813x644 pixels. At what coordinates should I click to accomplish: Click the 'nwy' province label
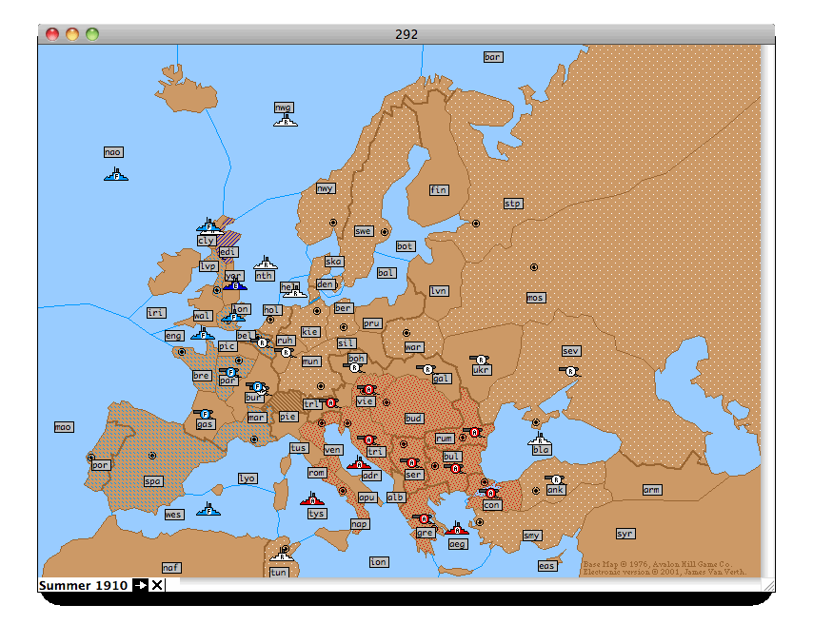(326, 188)
